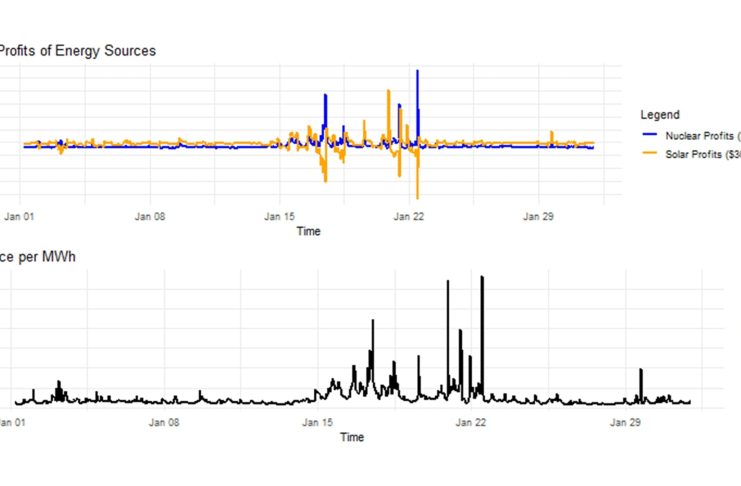Click Jan 08 on the price chart axis

pos(165,423)
